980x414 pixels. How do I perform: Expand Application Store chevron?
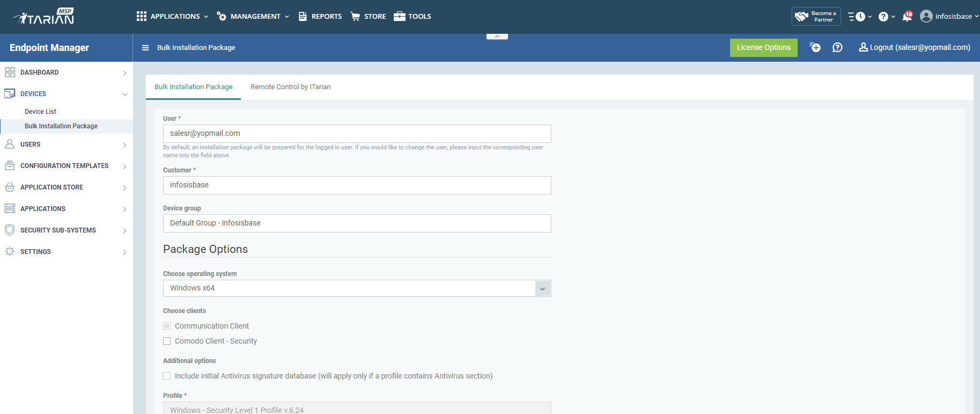[124, 188]
